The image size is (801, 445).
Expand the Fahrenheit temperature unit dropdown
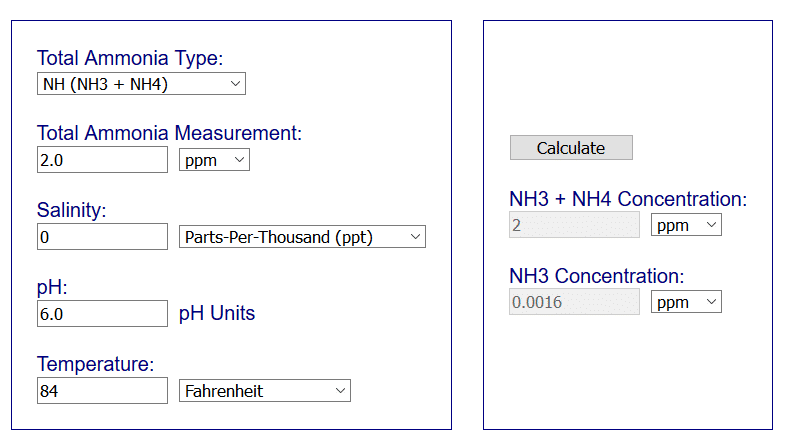pos(265,391)
